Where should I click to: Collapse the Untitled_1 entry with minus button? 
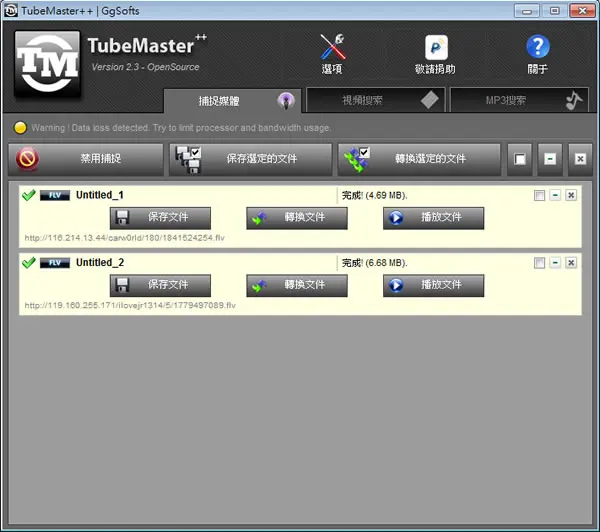click(x=555, y=195)
